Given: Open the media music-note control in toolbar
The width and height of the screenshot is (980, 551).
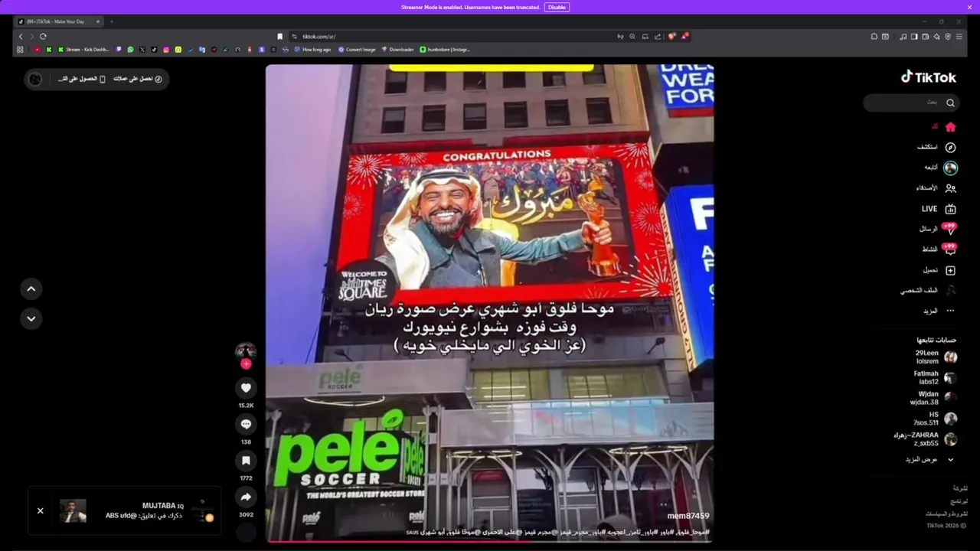Looking at the screenshot, I should (903, 36).
